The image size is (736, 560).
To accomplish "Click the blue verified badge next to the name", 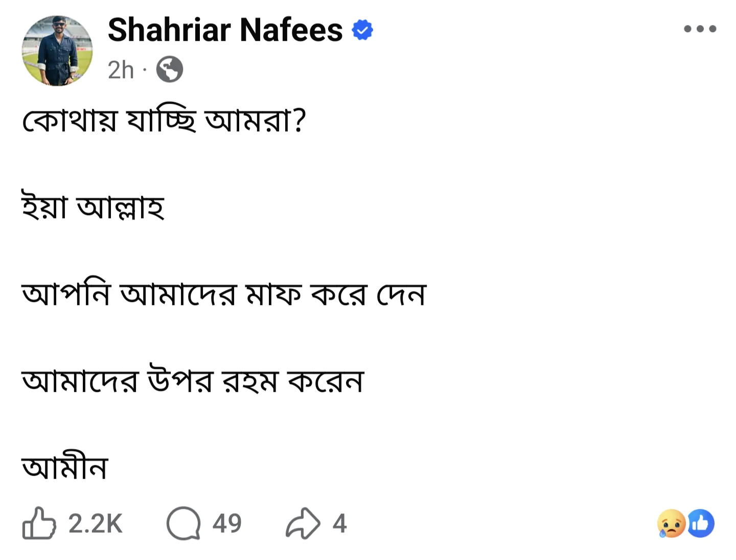I will click(362, 30).
